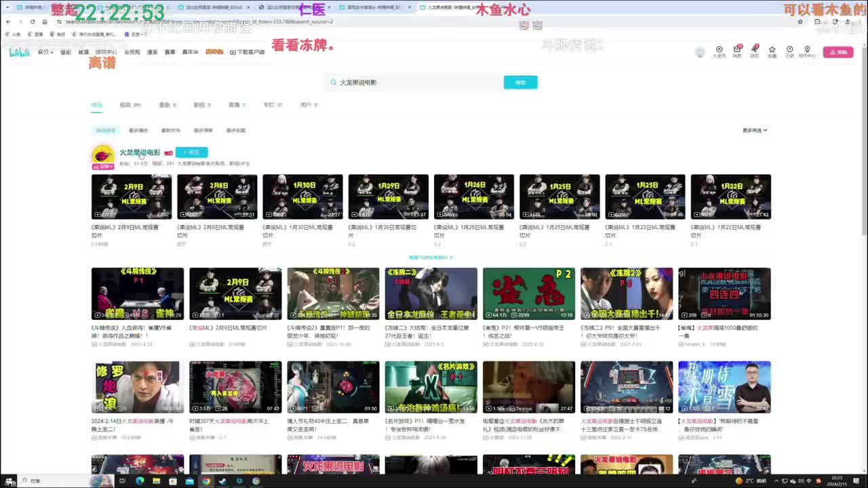Click the +关注 follow button
868x488 pixels.
tap(191, 152)
